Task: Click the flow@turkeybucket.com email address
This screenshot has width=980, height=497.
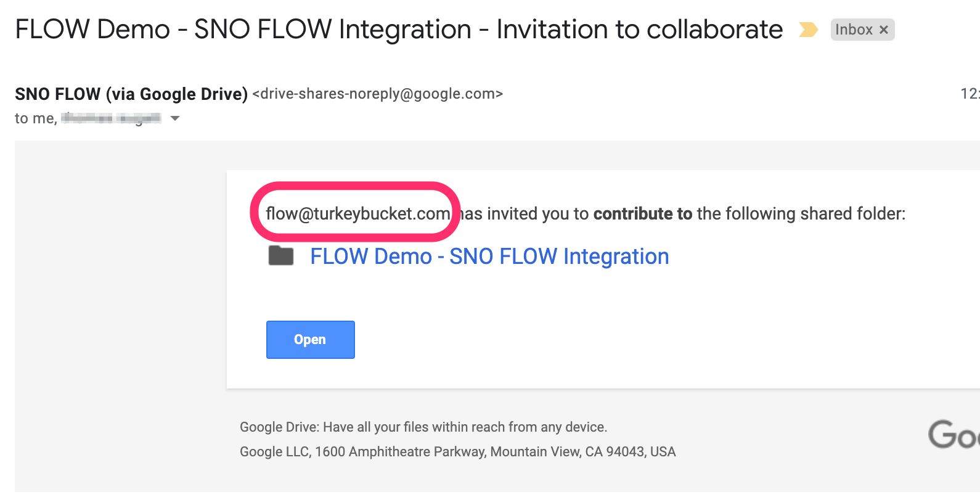Action: pyautogui.click(x=357, y=214)
